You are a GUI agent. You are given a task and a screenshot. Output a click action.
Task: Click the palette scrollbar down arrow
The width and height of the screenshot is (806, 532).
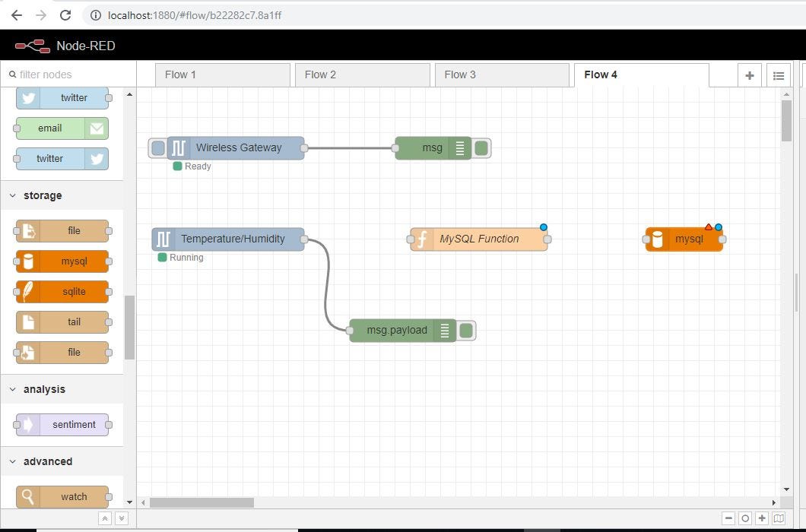[x=129, y=502]
